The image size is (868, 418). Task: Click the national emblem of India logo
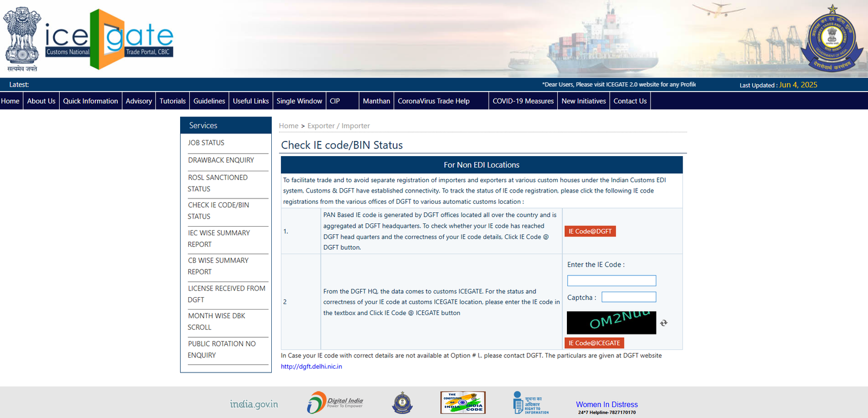[x=22, y=39]
